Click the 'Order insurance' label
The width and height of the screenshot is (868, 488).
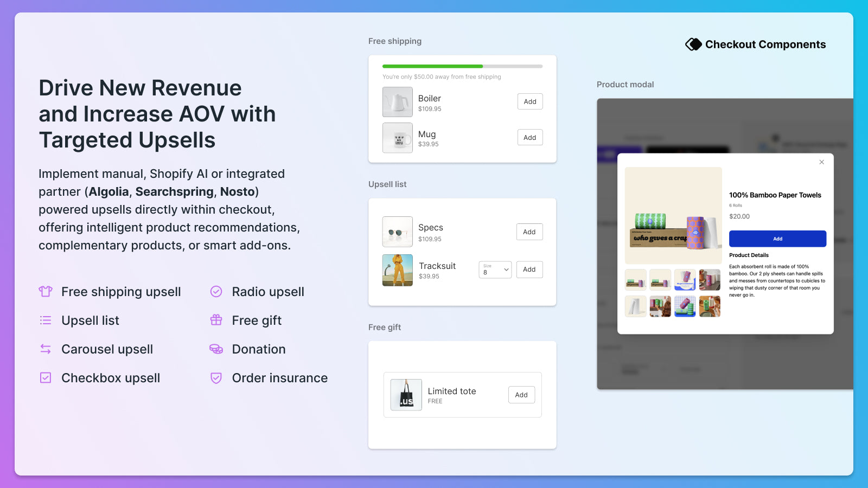click(x=280, y=378)
